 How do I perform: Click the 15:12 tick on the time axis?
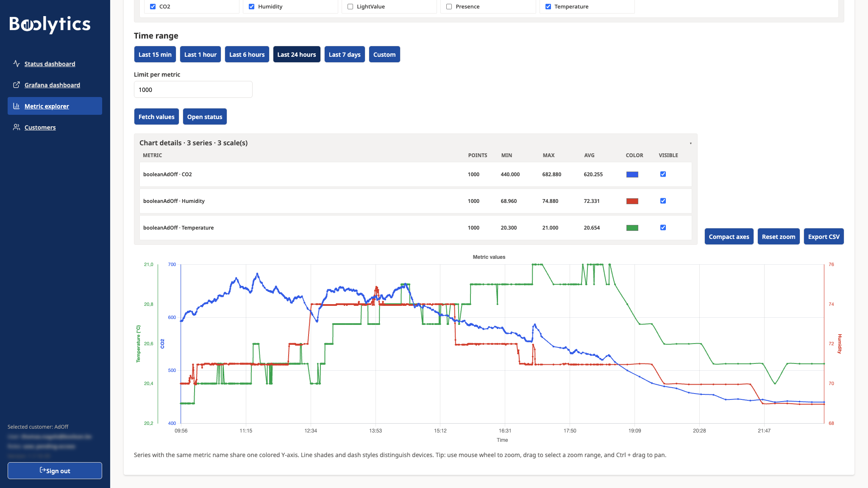[440, 430]
